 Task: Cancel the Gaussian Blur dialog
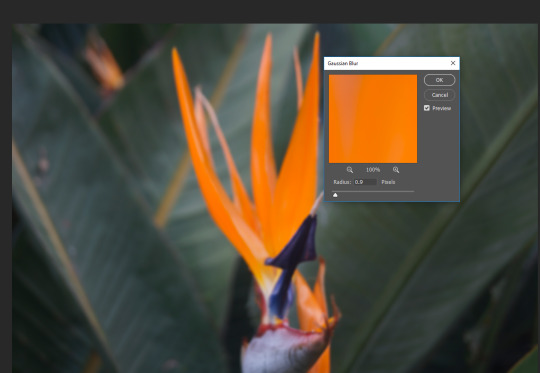(439, 95)
